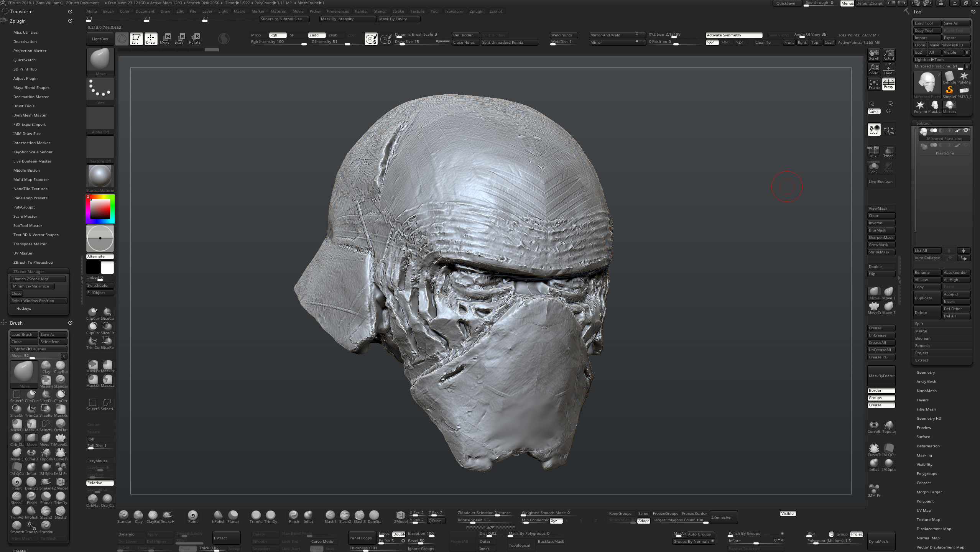Expand UV Master plugin section
The image size is (980, 552).
coord(23,253)
